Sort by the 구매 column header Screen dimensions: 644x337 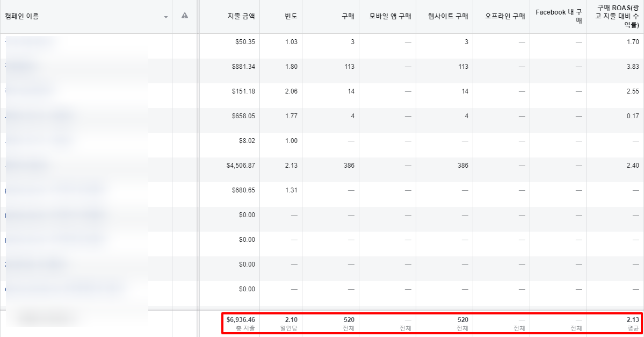point(347,17)
